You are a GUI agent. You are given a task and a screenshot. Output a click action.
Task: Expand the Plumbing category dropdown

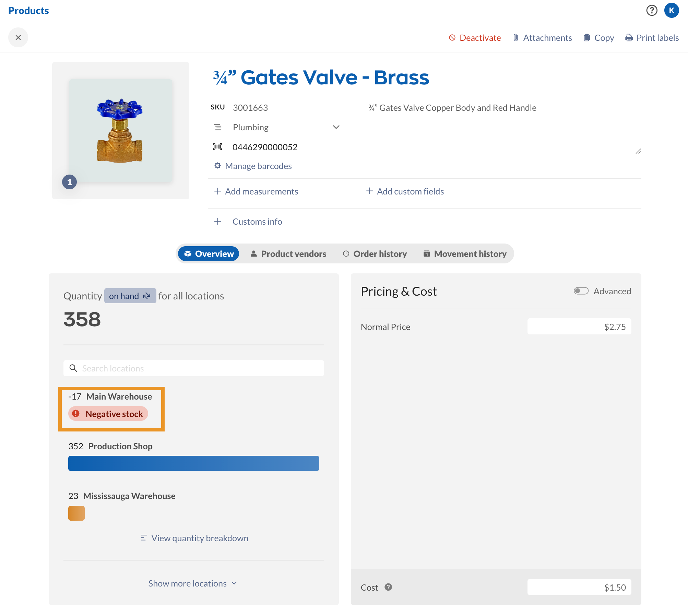coord(336,127)
